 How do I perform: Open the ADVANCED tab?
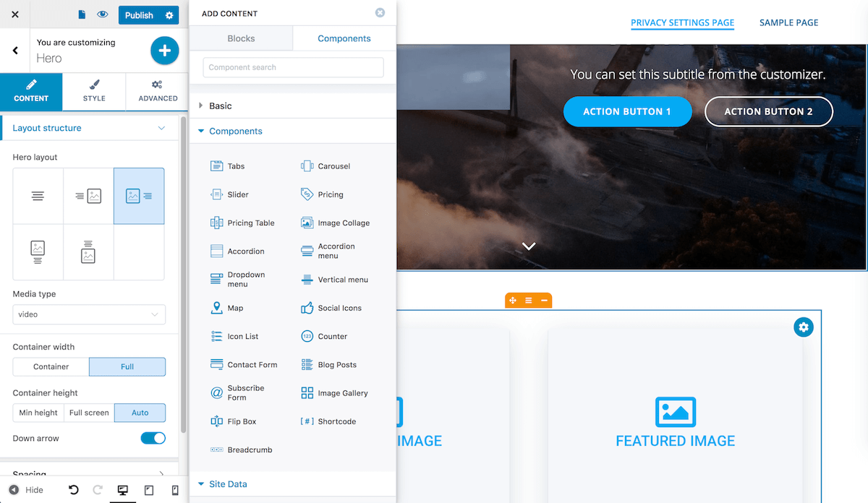pos(158,92)
